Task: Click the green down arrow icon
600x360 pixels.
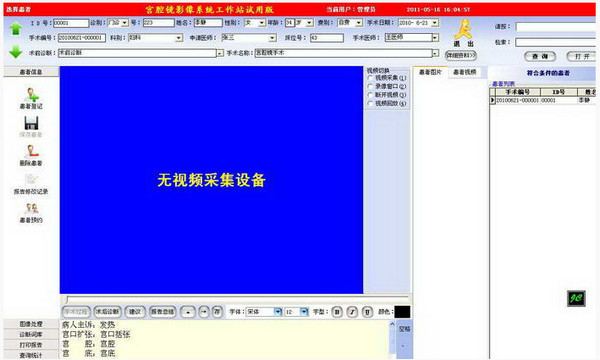Action: click(x=16, y=52)
